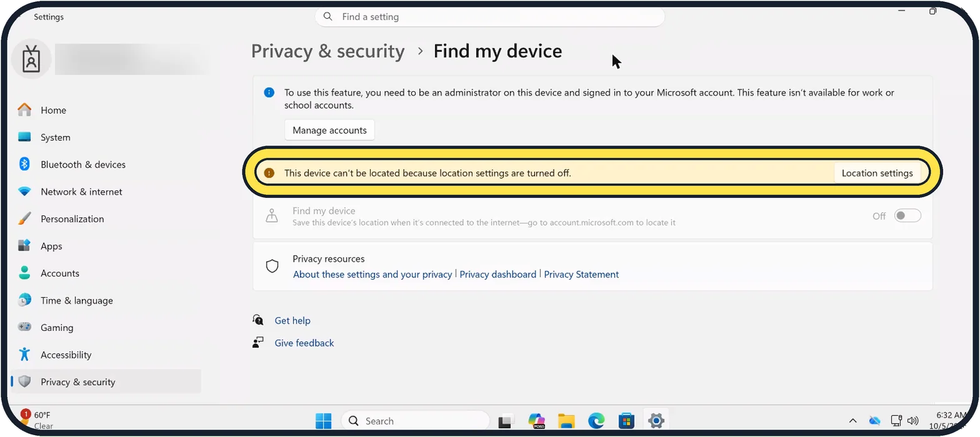Image resolution: width=980 pixels, height=437 pixels.
Task: Click the Accounts person icon
Action: [24, 273]
